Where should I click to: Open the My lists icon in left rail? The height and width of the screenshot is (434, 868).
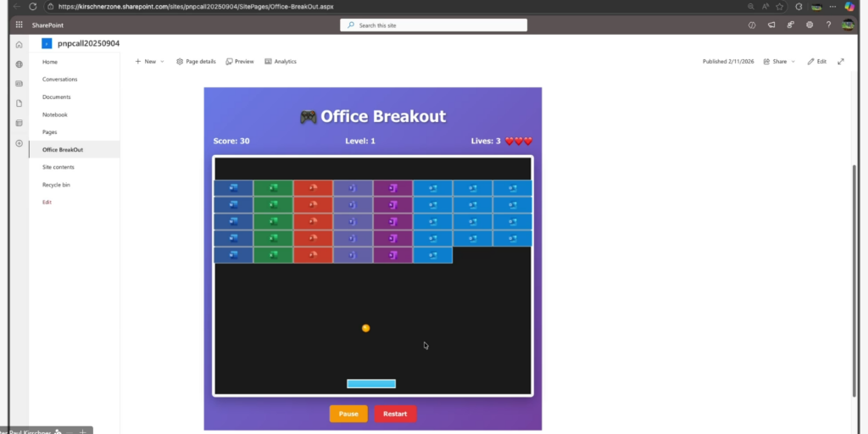[x=19, y=123]
